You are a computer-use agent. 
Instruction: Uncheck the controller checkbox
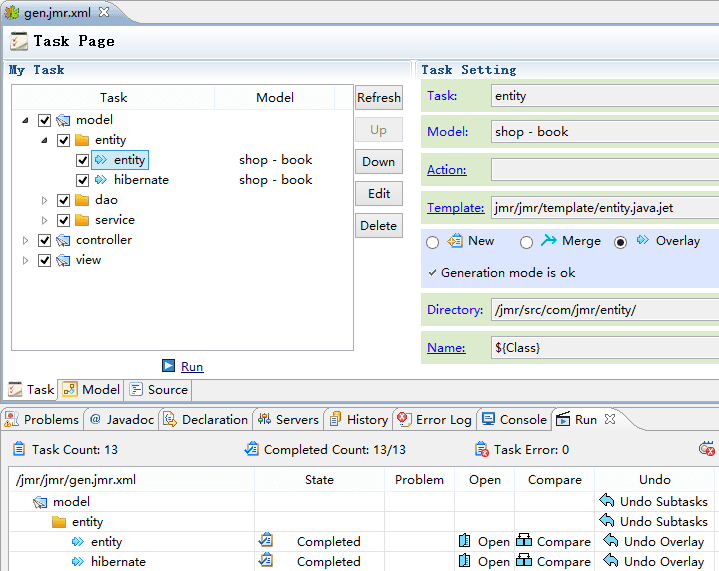pos(44,240)
